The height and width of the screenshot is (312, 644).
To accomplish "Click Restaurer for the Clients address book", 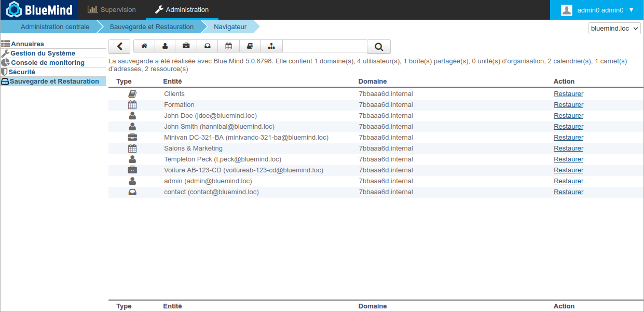I will [x=568, y=94].
